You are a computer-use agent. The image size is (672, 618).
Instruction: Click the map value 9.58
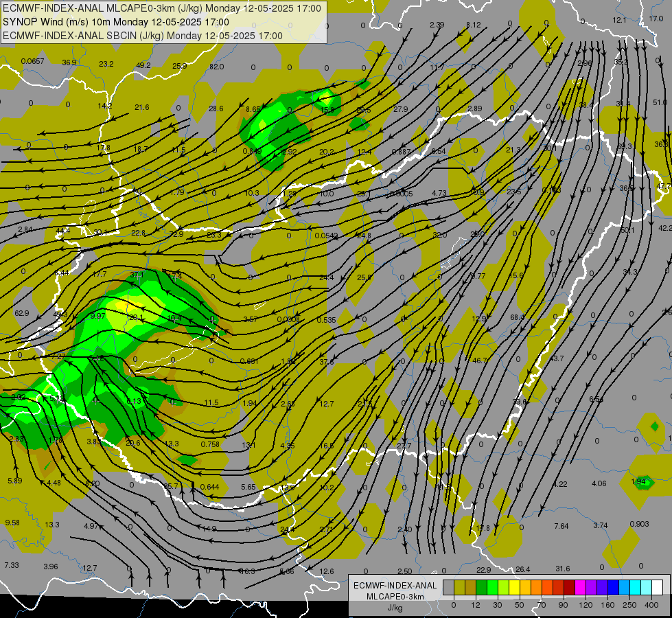12,523
